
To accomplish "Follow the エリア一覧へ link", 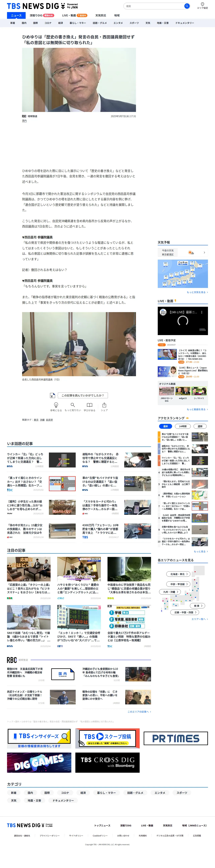I will tap(200, 619).
